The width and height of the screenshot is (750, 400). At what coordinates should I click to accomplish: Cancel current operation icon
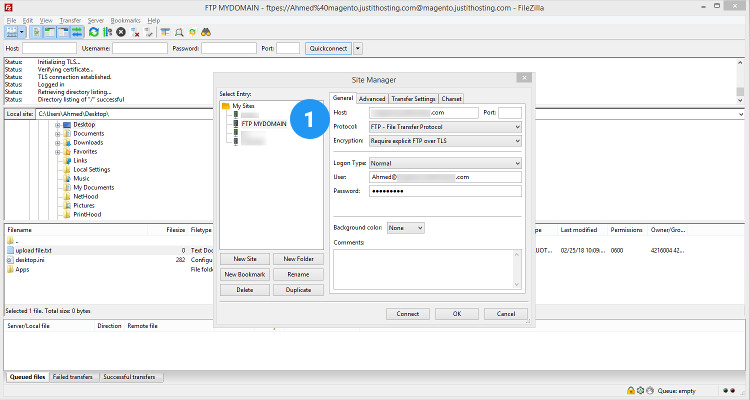pyautogui.click(x=121, y=32)
